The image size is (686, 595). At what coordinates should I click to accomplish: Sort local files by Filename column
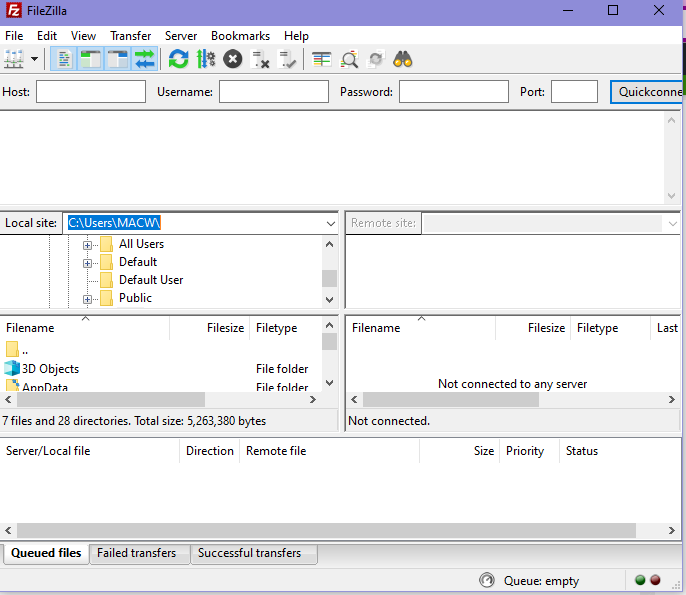point(85,328)
